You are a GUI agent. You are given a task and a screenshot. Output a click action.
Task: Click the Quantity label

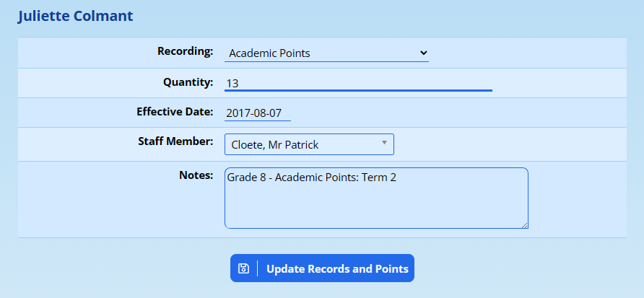click(x=188, y=82)
